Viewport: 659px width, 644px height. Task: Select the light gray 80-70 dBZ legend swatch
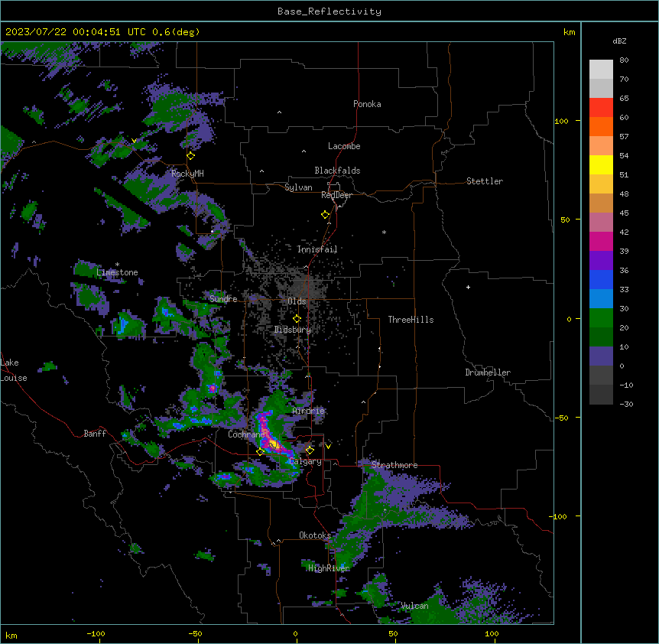tap(601, 70)
